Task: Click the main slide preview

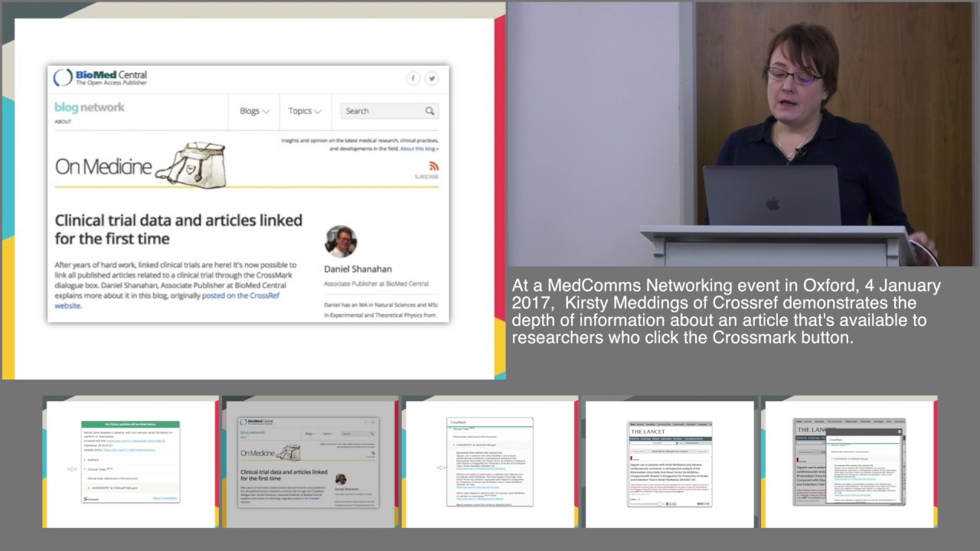Action: 253,191
